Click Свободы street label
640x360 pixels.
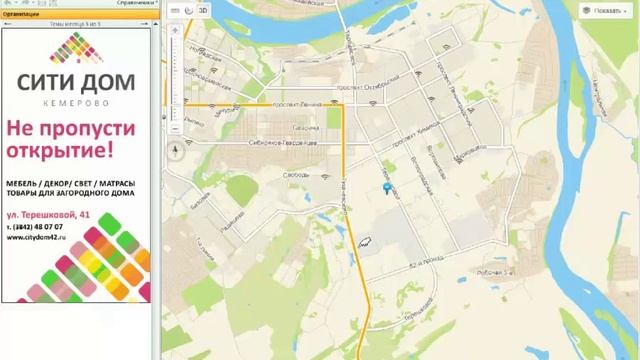coord(296,176)
